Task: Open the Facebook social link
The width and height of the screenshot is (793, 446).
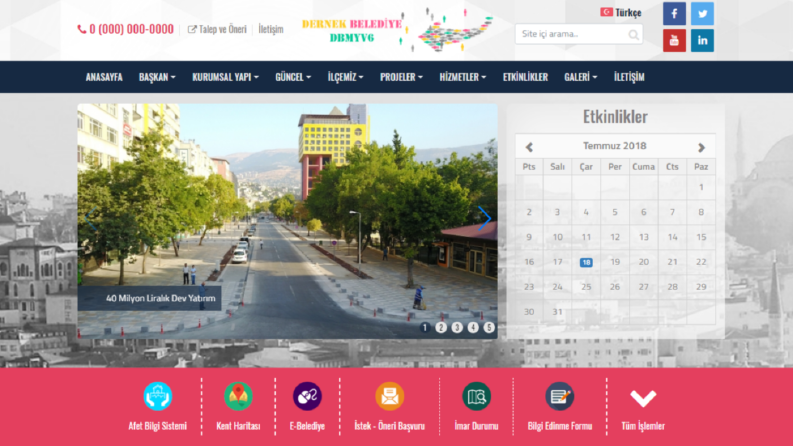Action: pos(674,14)
